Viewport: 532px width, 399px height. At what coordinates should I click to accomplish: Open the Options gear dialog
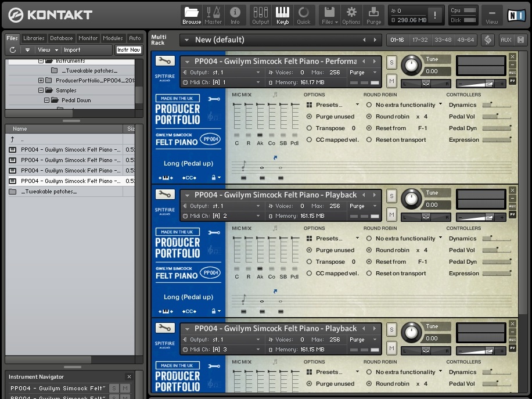(x=351, y=16)
